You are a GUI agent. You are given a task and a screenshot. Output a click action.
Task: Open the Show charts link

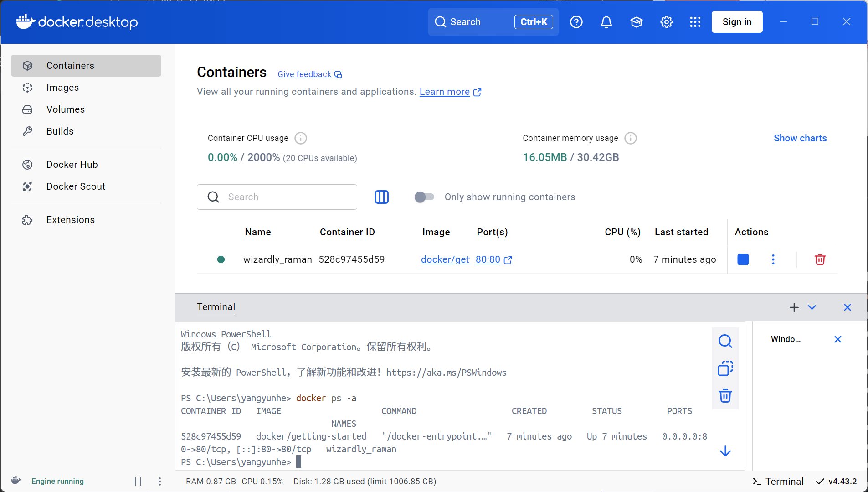(799, 138)
